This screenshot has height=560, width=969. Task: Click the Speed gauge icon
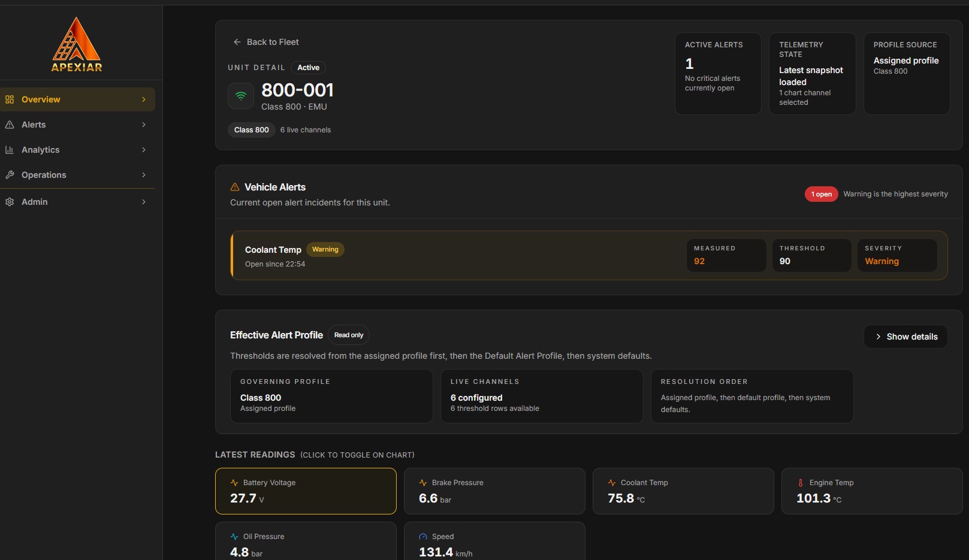[423, 537]
